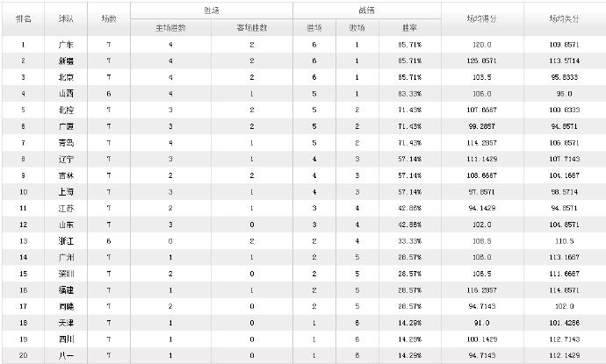Open the 广东 team link
The image size is (606, 364).
[x=66, y=45]
